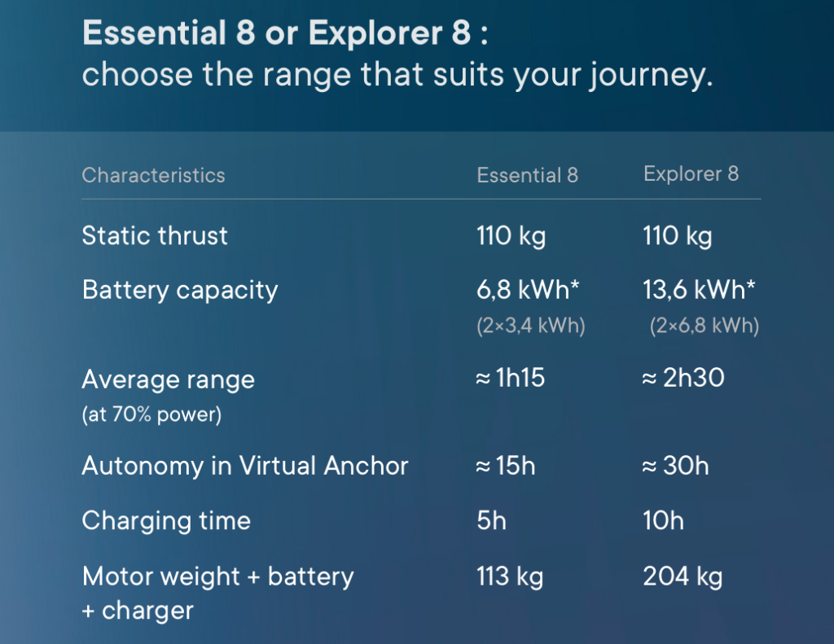Click the Battery capacity row label

point(180,290)
